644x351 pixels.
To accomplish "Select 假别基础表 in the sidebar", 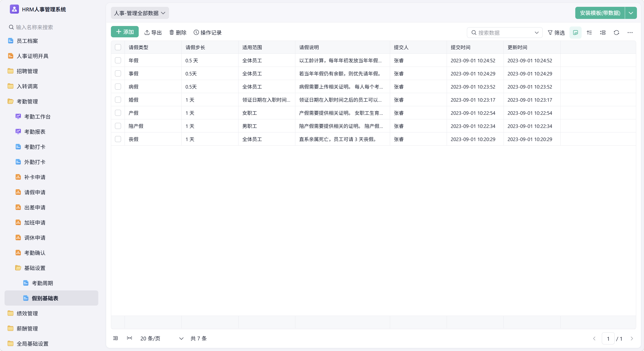I will click(52, 298).
